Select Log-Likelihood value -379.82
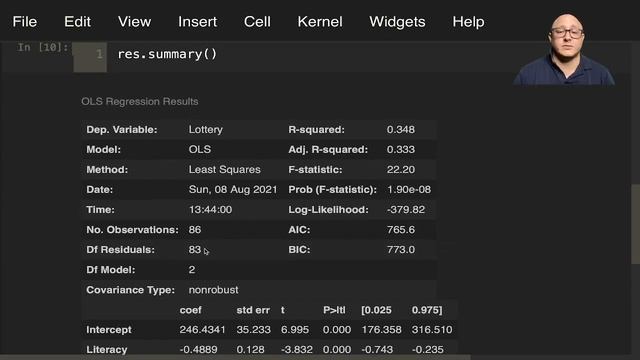The width and height of the screenshot is (640, 360). click(406, 210)
